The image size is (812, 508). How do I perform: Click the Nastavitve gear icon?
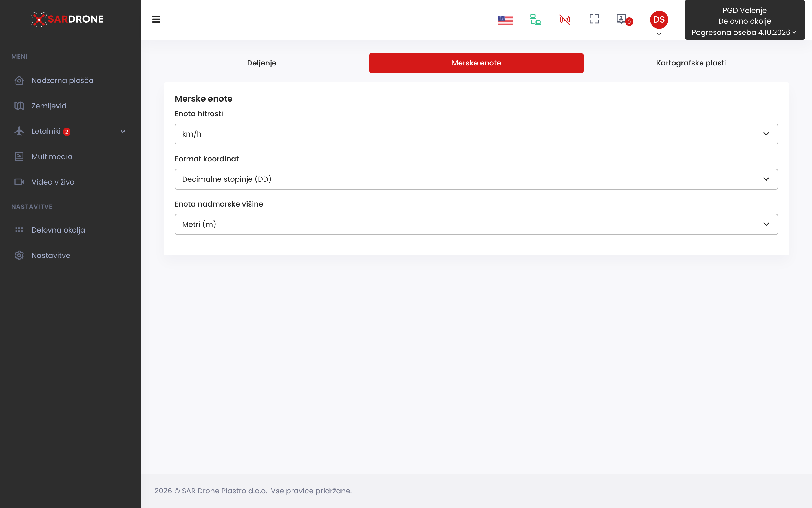click(x=19, y=255)
